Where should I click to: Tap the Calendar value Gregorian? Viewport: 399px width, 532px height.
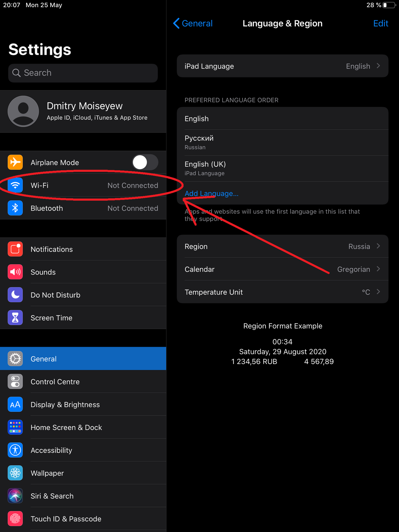click(353, 269)
